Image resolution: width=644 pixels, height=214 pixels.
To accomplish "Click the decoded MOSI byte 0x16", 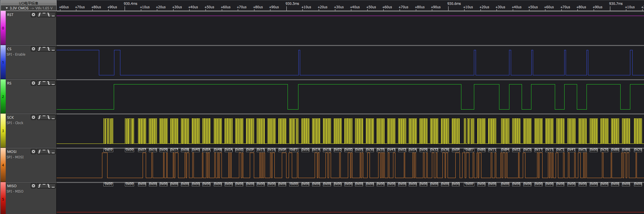I will pos(272,150).
